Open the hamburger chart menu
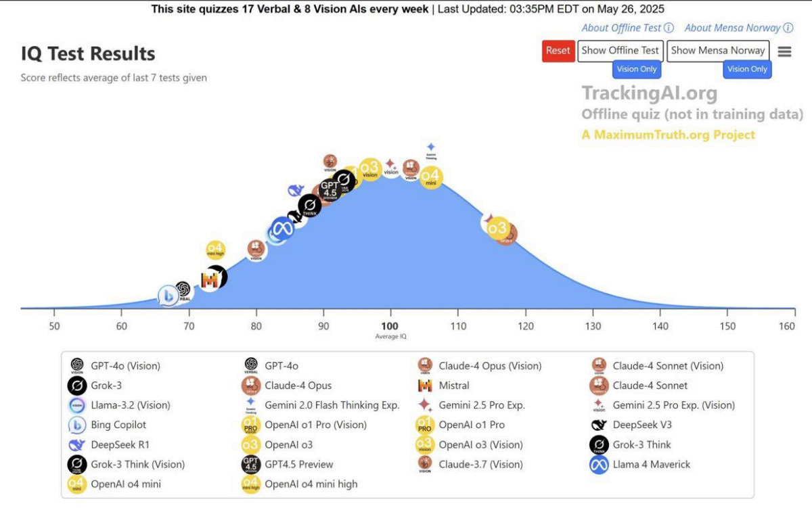The image size is (812, 508). point(784,51)
